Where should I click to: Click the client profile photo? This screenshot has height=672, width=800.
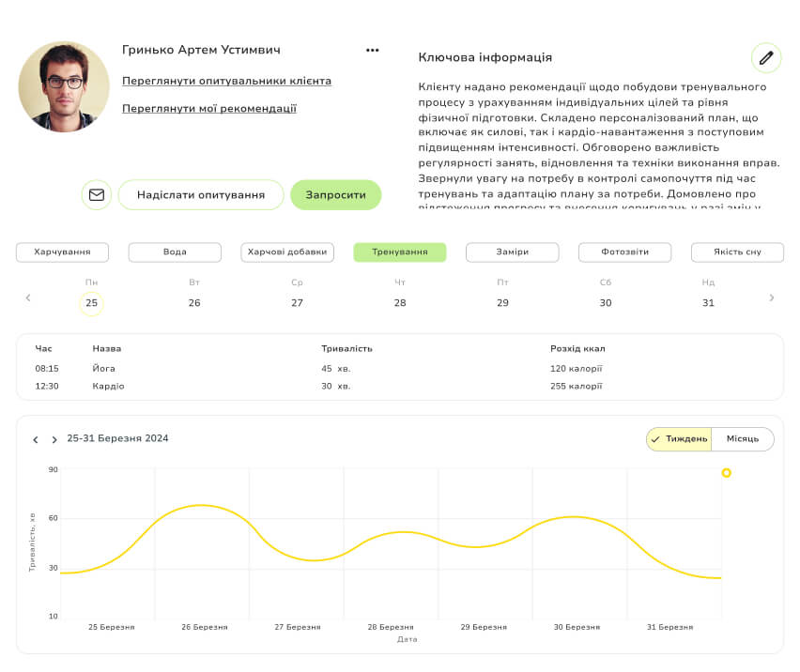[64, 86]
